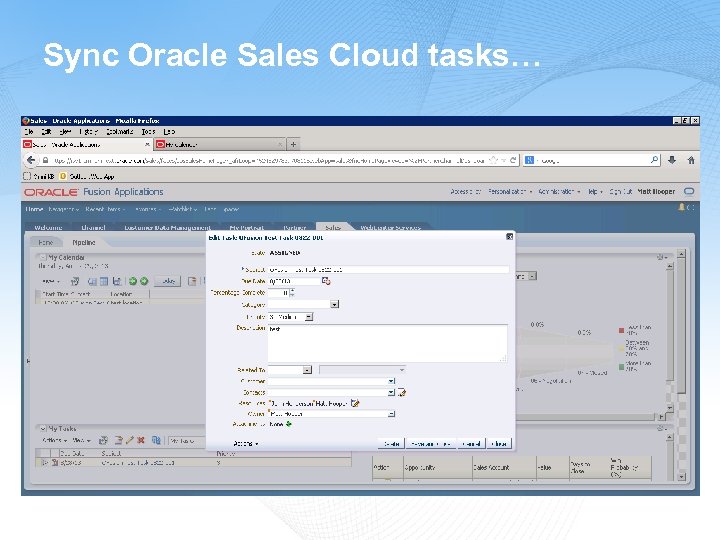The image size is (720, 540).
Task: Switch to the Pipeline subtab
Action: 84,242
